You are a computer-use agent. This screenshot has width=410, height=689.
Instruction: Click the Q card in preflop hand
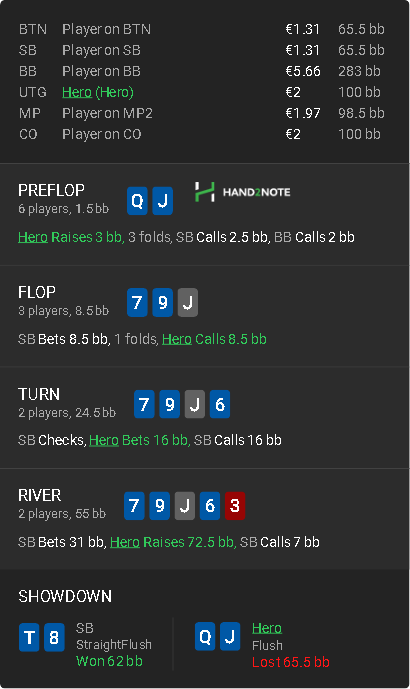pos(137,201)
